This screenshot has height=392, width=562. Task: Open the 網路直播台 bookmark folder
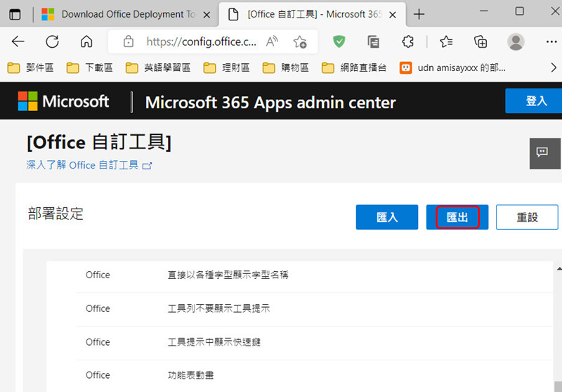pyautogui.click(x=354, y=67)
